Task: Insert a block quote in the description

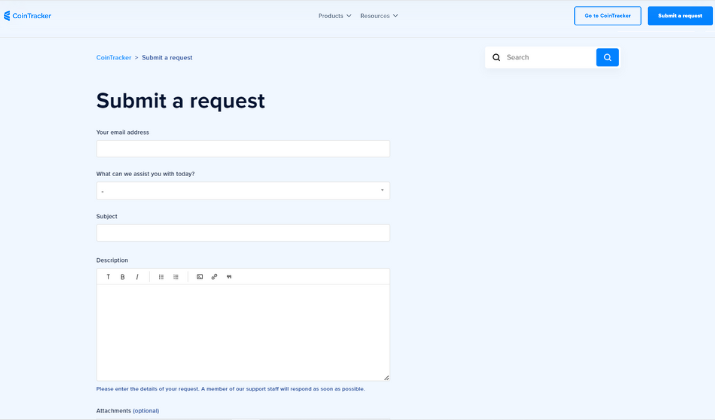Action: pyautogui.click(x=229, y=277)
